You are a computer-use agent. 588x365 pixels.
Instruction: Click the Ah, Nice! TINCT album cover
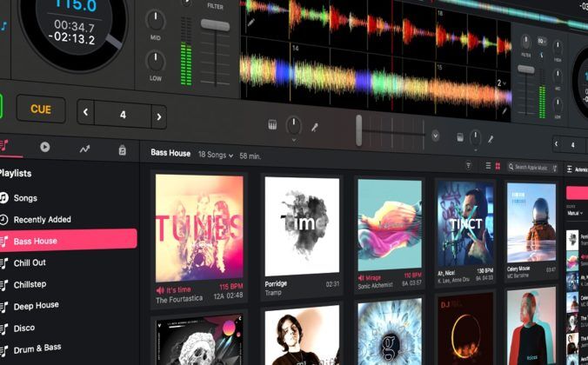pyautogui.click(x=465, y=224)
